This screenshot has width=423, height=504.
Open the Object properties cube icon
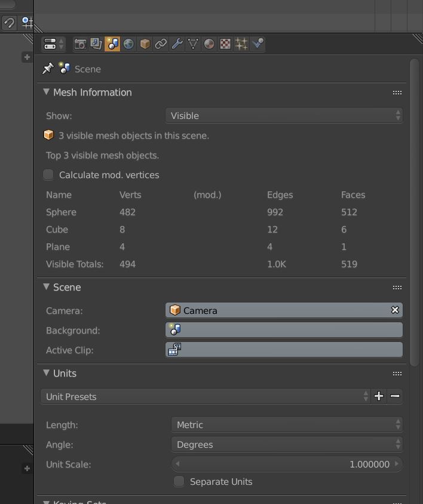[x=144, y=44]
